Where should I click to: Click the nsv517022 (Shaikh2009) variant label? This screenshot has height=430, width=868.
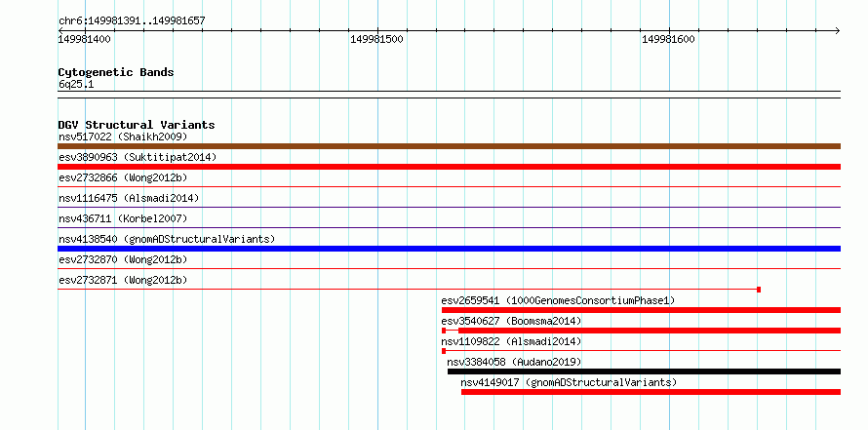tap(123, 137)
